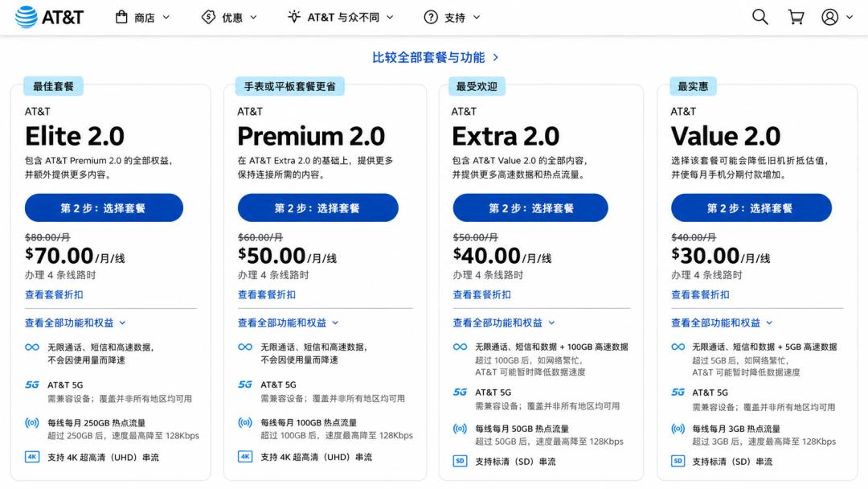
Task: Click 每线每月 250GB 热点流量 text
Action: pos(96,422)
